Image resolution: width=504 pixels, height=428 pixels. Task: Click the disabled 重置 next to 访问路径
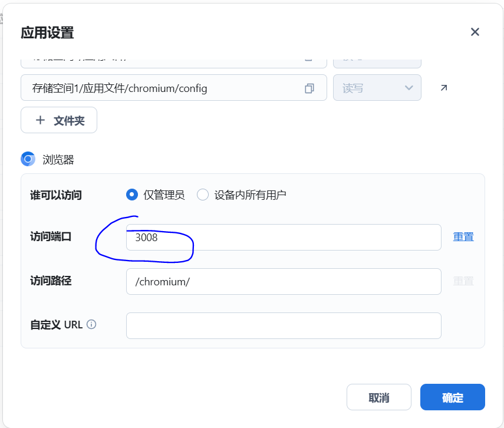click(x=463, y=281)
